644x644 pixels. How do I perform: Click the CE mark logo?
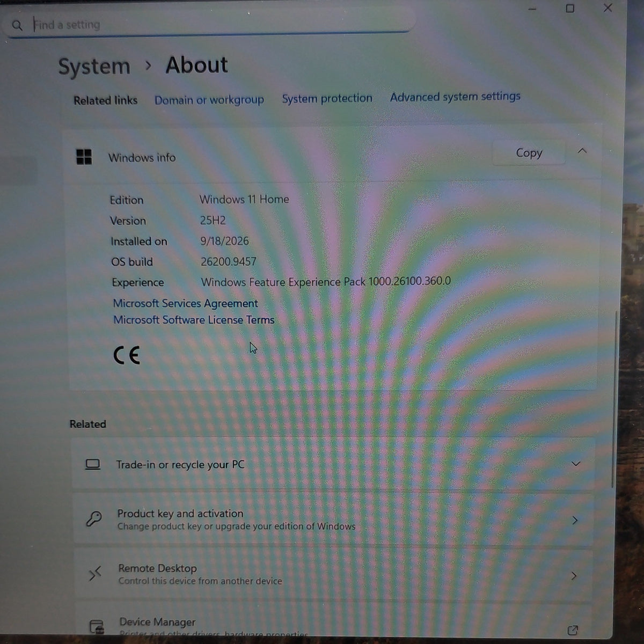(x=127, y=355)
